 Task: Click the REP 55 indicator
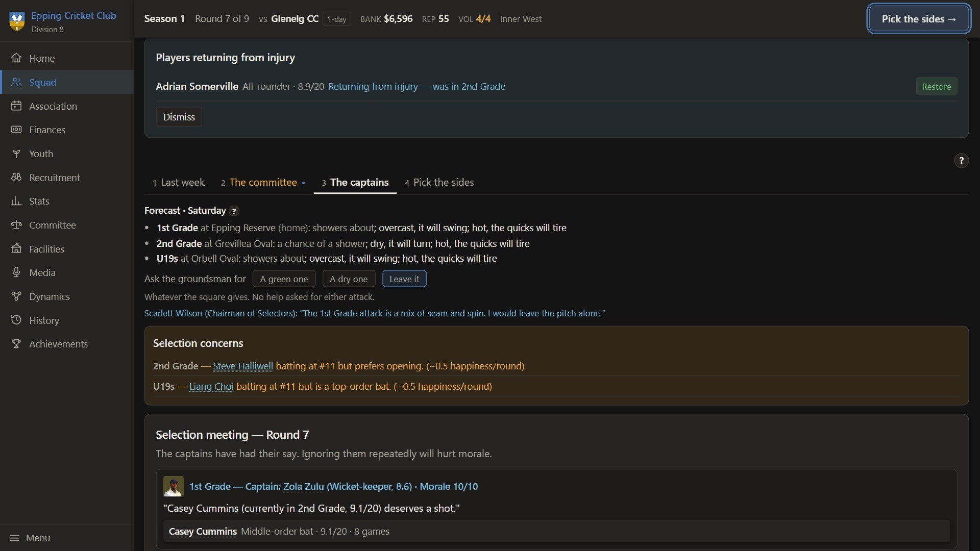coord(435,19)
